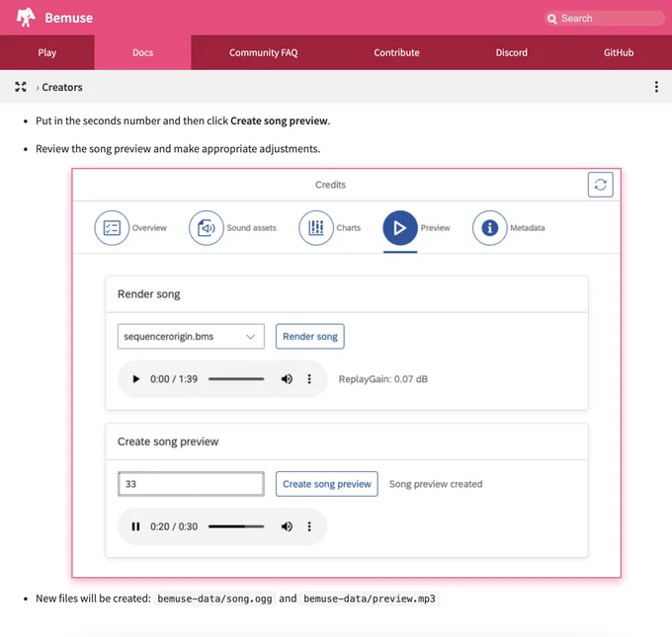The width and height of the screenshot is (672, 637).
Task: Select the Sound assets icon
Action: click(207, 228)
